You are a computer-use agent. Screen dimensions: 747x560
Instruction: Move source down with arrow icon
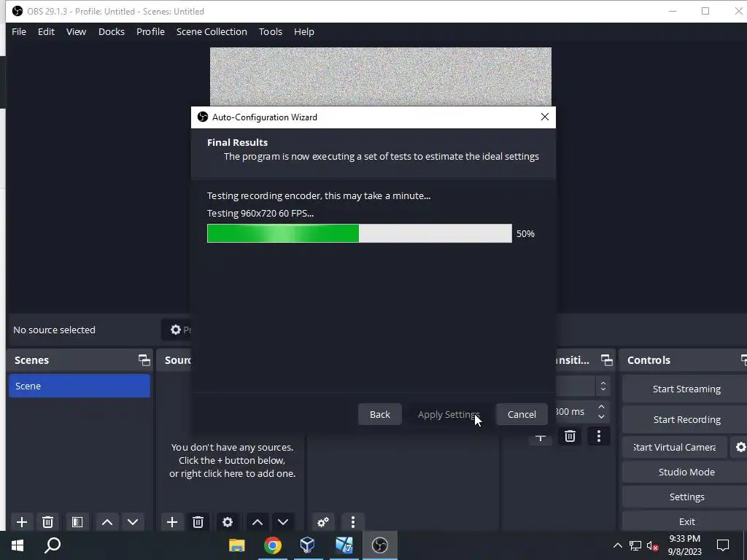pyautogui.click(x=283, y=522)
